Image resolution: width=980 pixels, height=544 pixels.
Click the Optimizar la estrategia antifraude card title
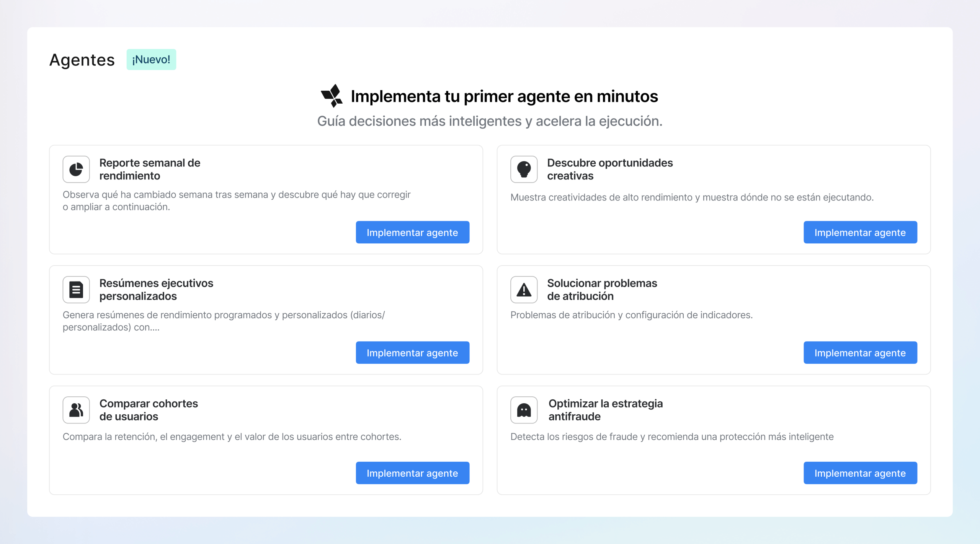(606, 410)
